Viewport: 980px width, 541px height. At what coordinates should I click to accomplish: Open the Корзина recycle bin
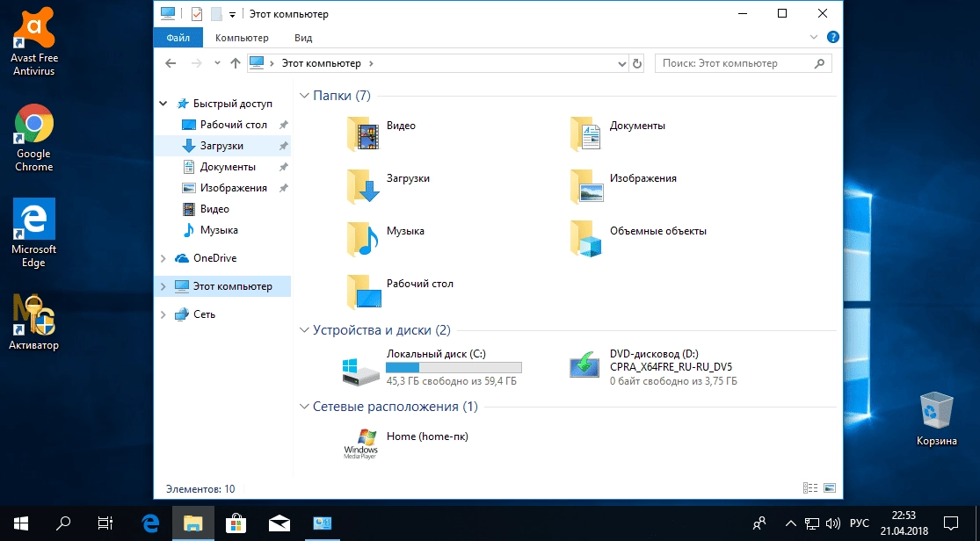[x=936, y=419]
